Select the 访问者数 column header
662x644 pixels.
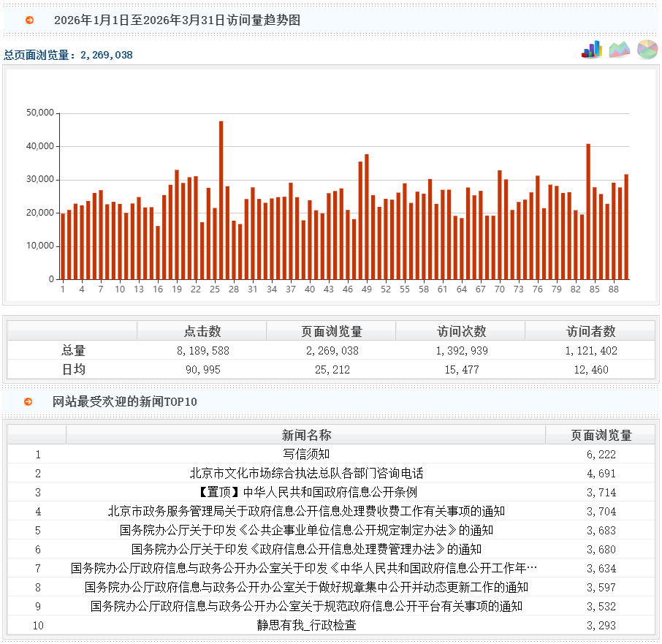pyautogui.click(x=590, y=331)
